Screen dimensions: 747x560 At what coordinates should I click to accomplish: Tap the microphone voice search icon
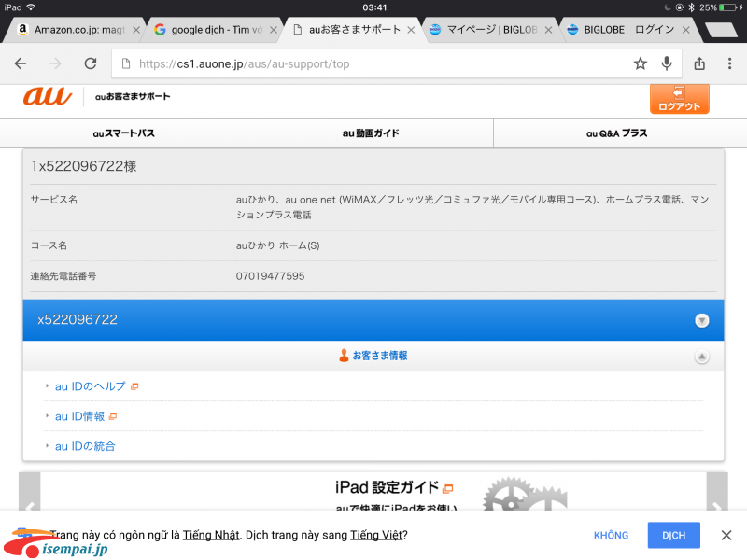click(x=667, y=63)
